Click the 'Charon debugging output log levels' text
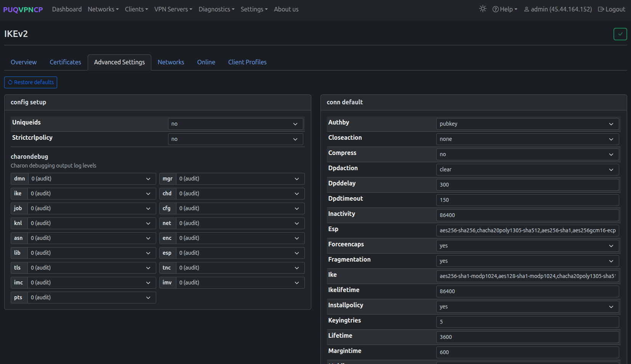Viewport: 631px width, 364px height. 53,166
